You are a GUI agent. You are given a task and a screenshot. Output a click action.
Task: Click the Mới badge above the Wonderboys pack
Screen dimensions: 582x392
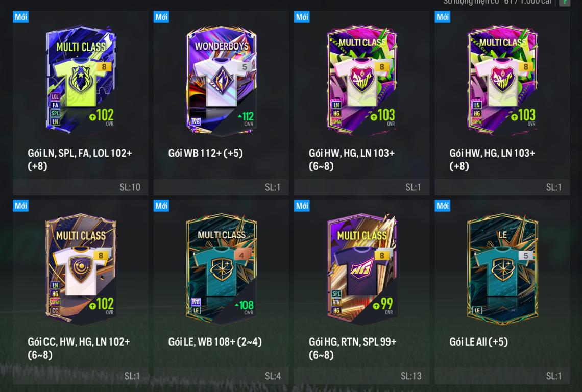click(161, 17)
